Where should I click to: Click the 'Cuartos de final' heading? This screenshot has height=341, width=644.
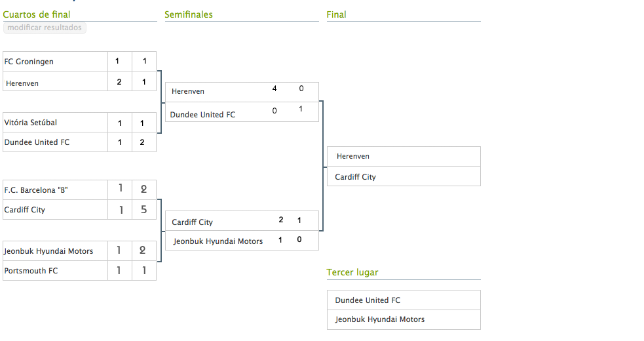click(37, 14)
